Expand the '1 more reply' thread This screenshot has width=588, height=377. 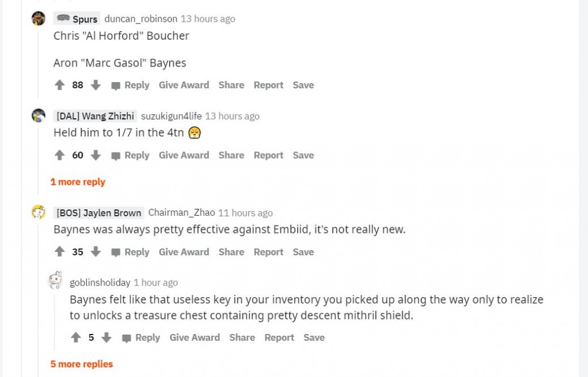click(x=78, y=182)
